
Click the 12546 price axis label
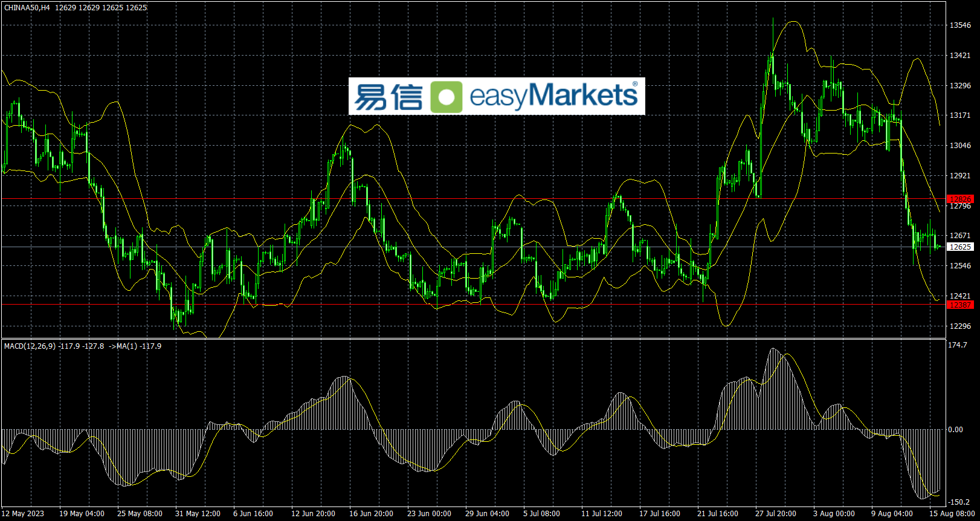click(960, 266)
